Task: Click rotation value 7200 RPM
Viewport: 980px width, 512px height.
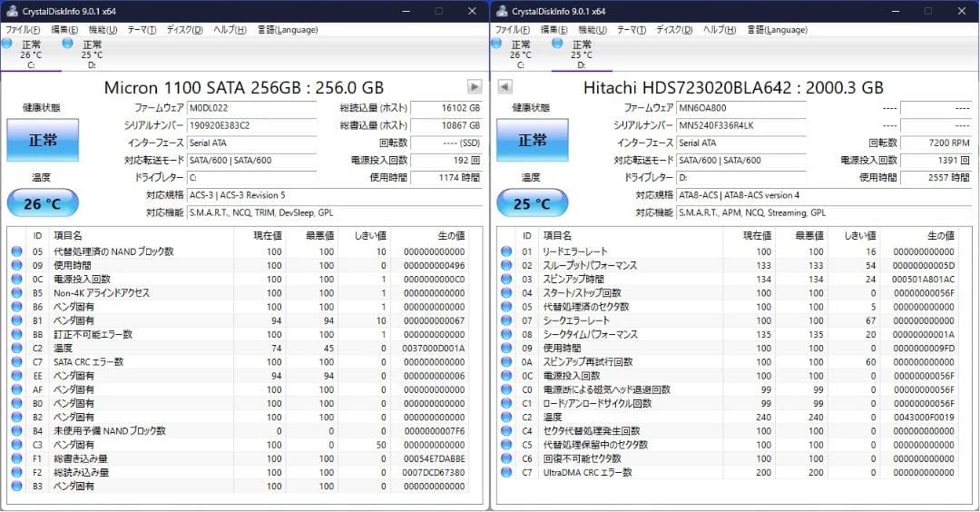Action: point(936,143)
